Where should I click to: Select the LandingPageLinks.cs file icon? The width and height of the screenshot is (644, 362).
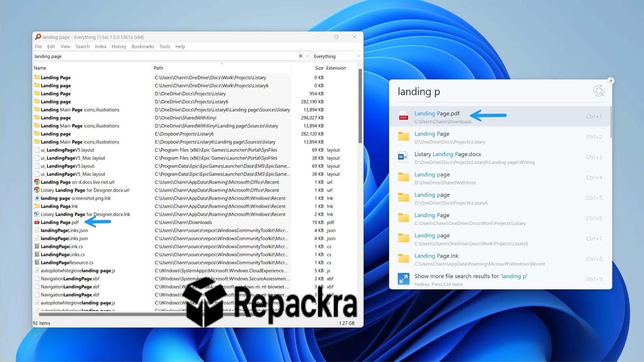click(37, 254)
